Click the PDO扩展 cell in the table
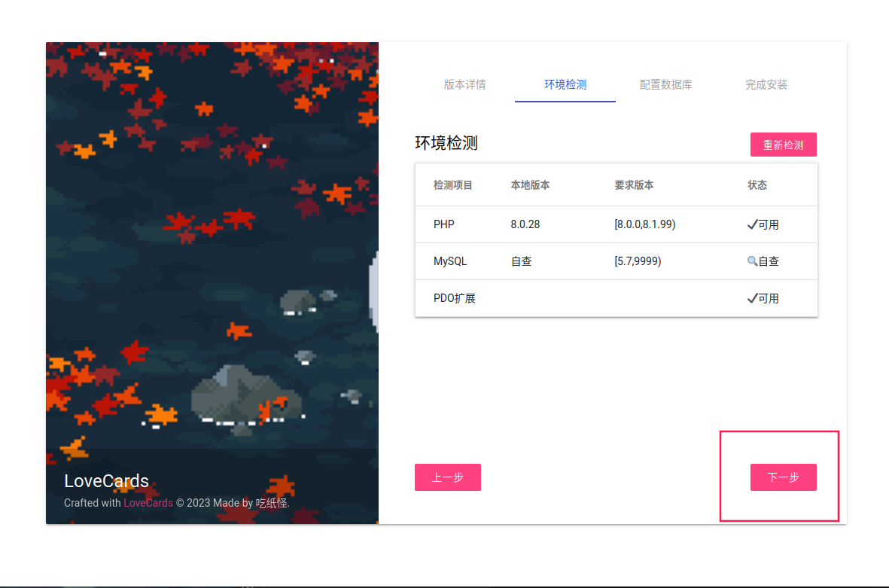Viewport: 889px width, 588px height. (454, 298)
